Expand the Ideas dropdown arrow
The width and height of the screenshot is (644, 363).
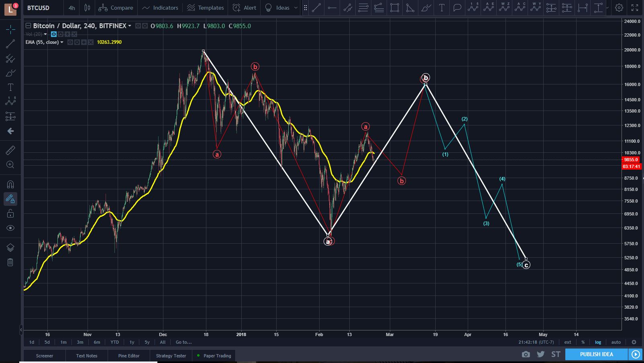296,8
